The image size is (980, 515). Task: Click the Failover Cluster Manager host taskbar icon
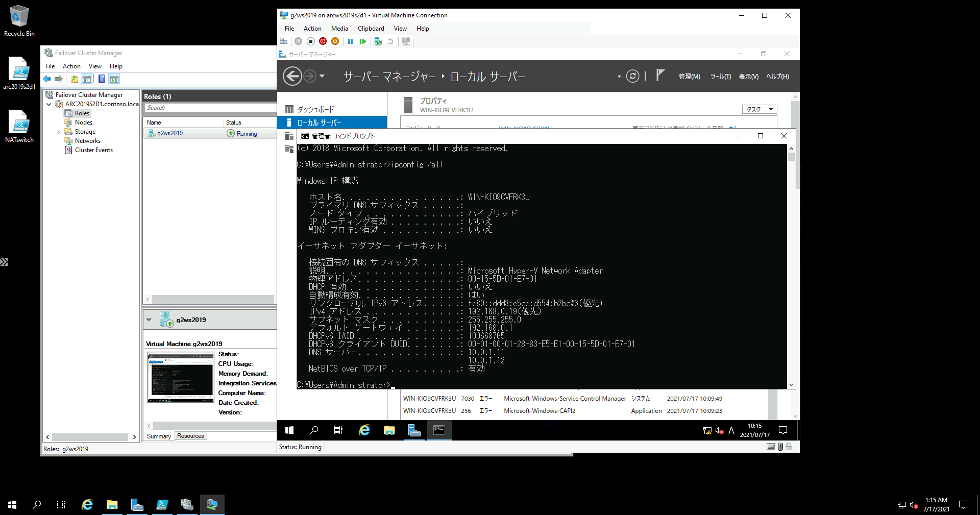coord(187,505)
